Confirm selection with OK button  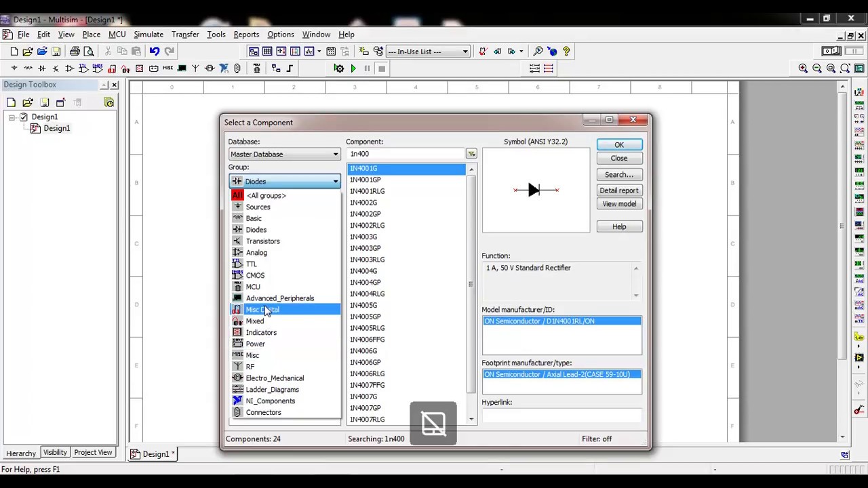(x=619, y=145)
